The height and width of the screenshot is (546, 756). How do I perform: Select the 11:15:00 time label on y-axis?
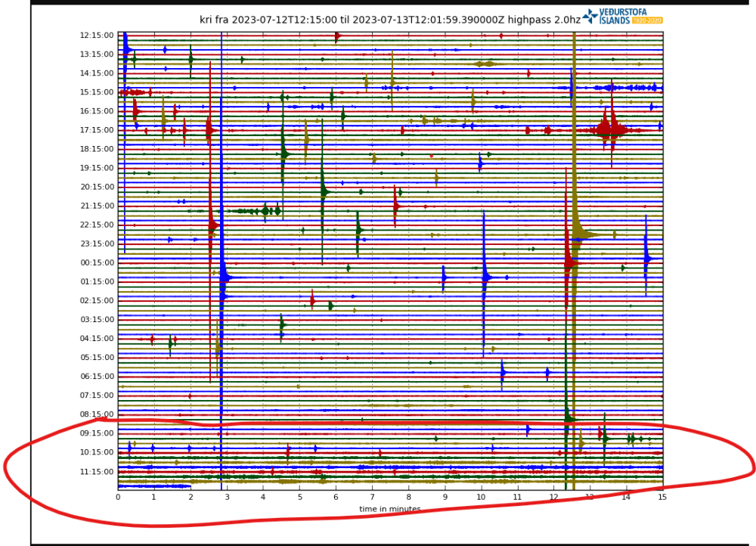pyautogui.click(x=97, y=472)
